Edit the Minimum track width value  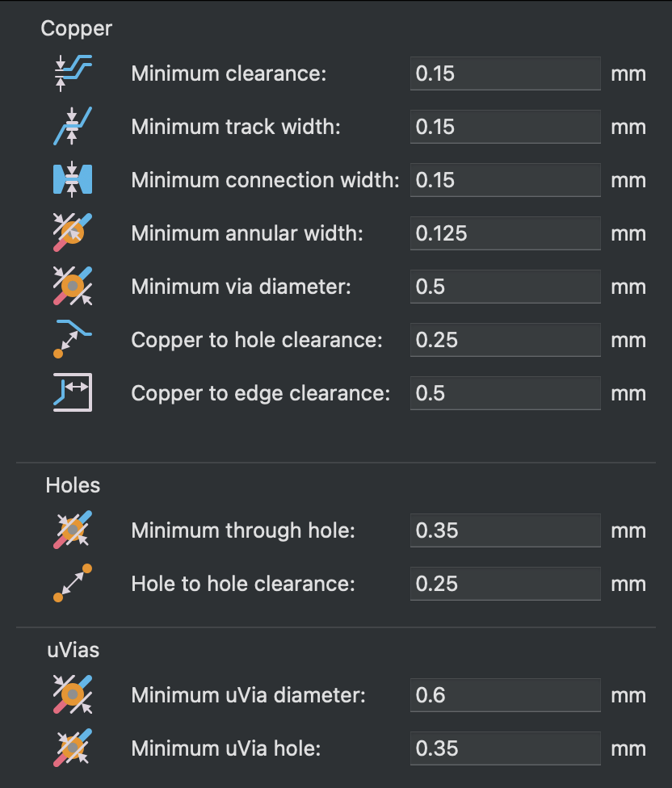(505, 127)
